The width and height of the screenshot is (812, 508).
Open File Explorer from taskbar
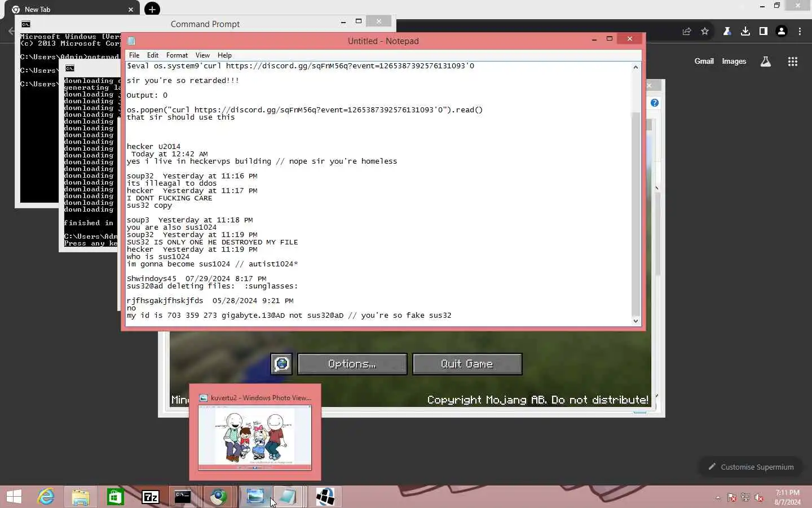(x=81, y=497)
